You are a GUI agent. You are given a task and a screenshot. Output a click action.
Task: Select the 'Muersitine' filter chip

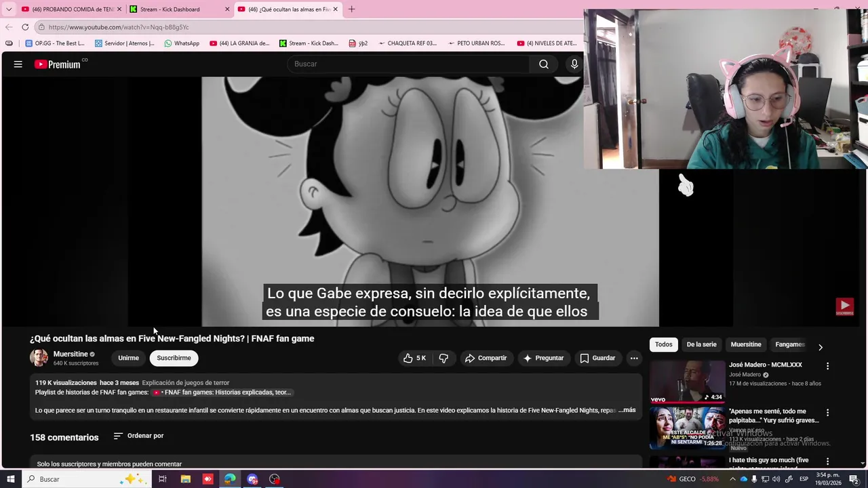click(x=746, y=344)
